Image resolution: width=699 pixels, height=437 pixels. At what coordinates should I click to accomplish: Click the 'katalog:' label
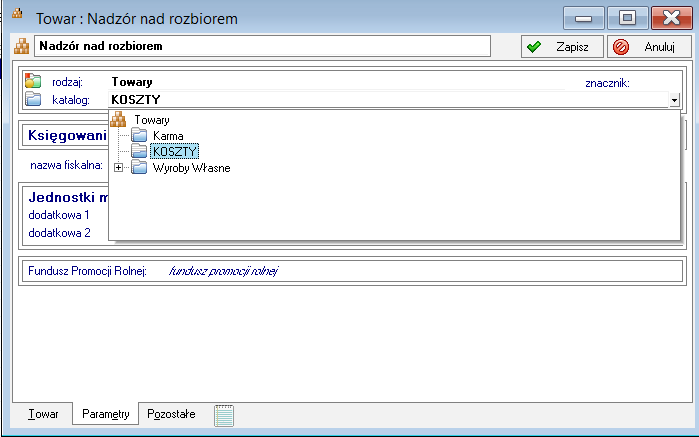(x=71, y=100)
